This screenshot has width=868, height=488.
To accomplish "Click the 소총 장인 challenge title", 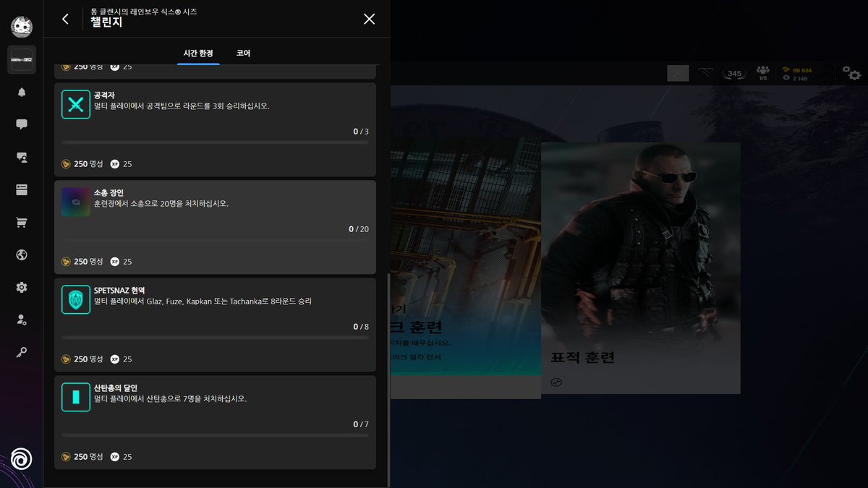I will tap(109, 193).
